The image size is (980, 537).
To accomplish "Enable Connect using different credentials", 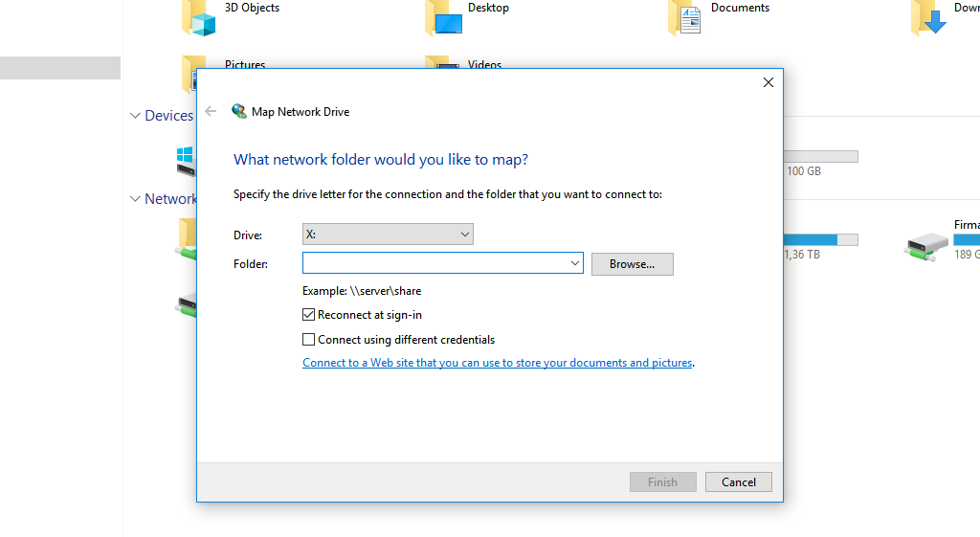I will tap(309, 340).
